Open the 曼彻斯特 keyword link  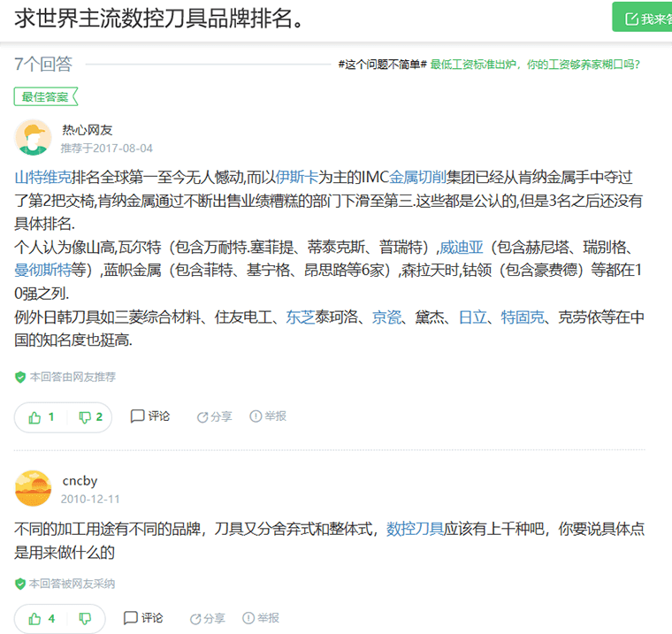coord(42,271)
